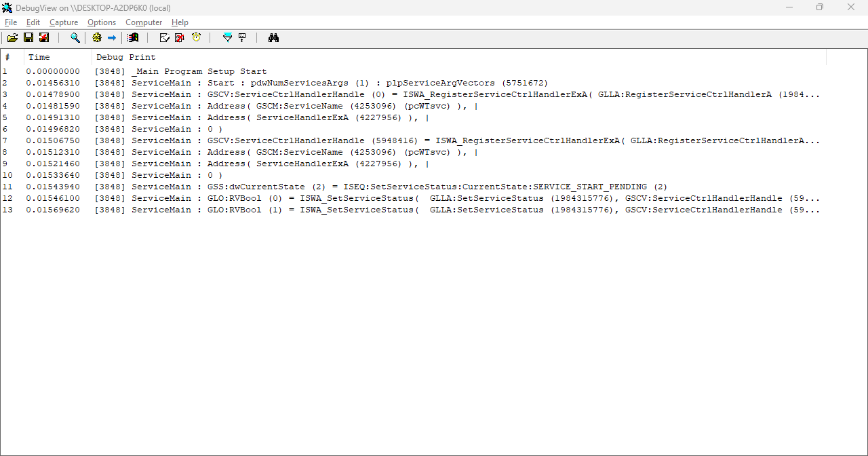The image size is (868, 456).
Task: Click the Debug Print column header
Action: pos(125,57)
